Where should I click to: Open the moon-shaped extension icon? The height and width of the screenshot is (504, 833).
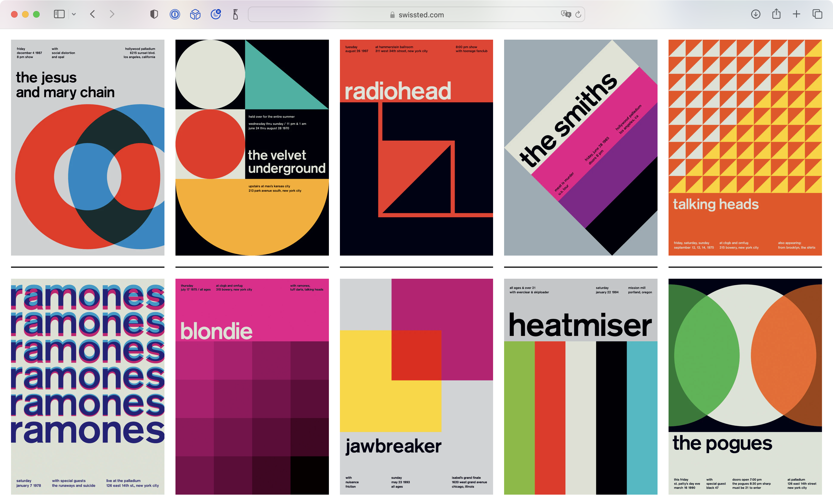point(216,14)
